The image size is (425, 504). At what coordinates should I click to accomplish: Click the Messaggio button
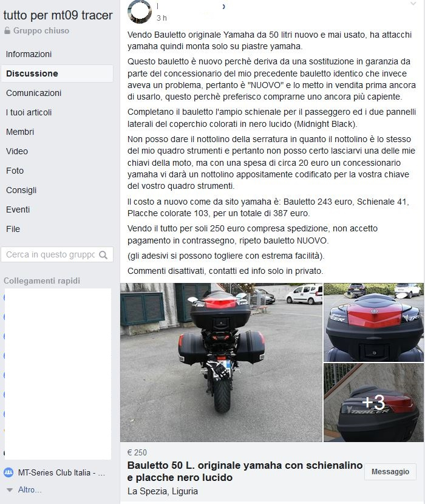tap(390, 472)
